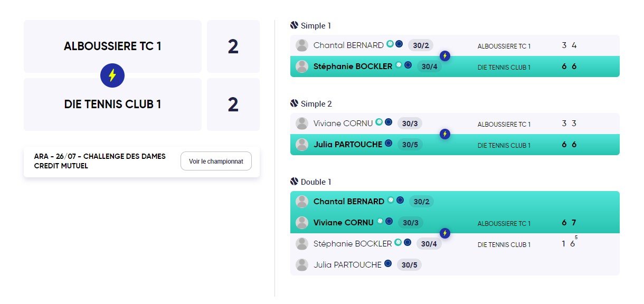Click the lightning icon in Simple 2 match

tap(445, 134)
